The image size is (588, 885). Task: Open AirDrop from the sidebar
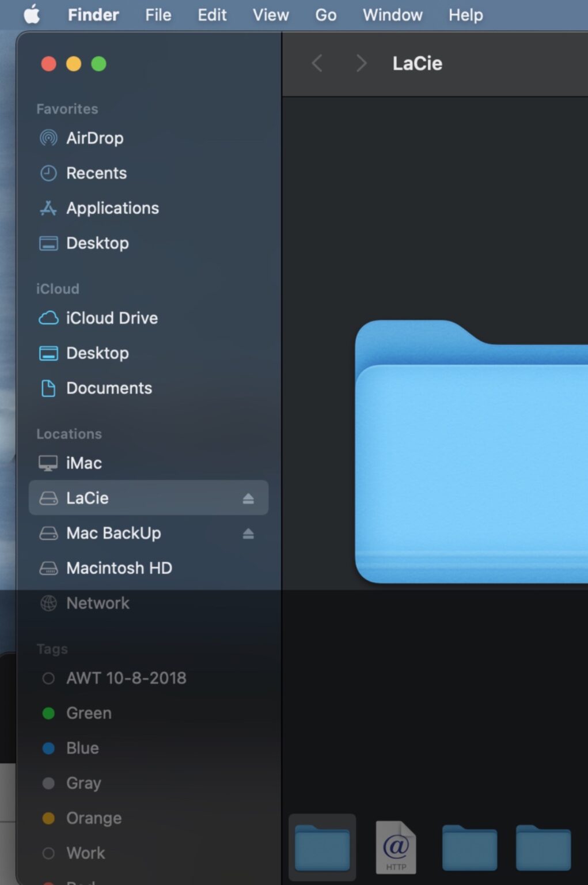[95, 138]
